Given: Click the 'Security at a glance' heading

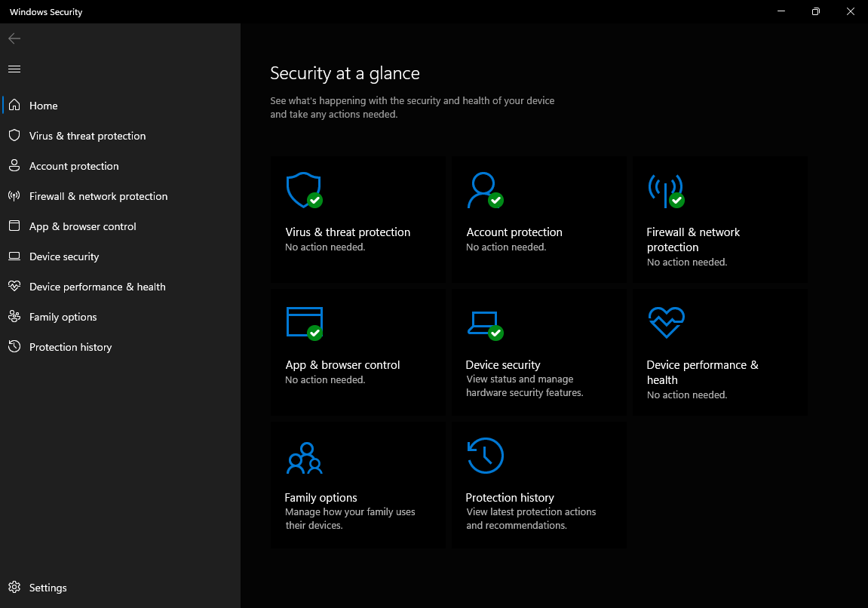Looking at the screenshot, I should [x=345, y=73].
